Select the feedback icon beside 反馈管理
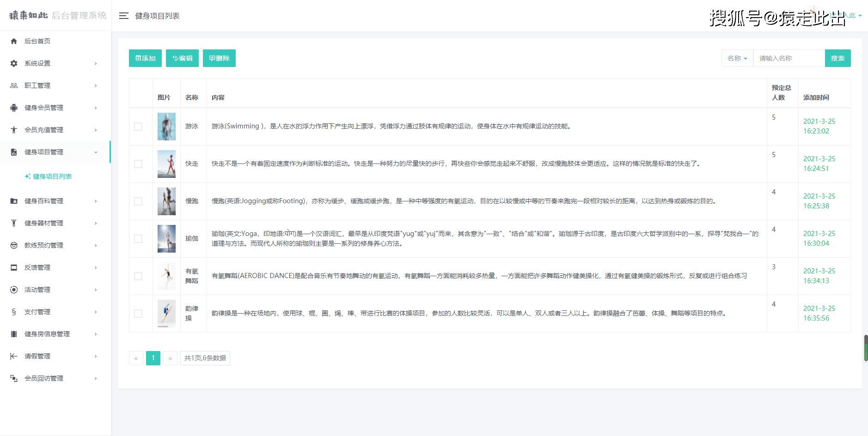 click(13, 267)
